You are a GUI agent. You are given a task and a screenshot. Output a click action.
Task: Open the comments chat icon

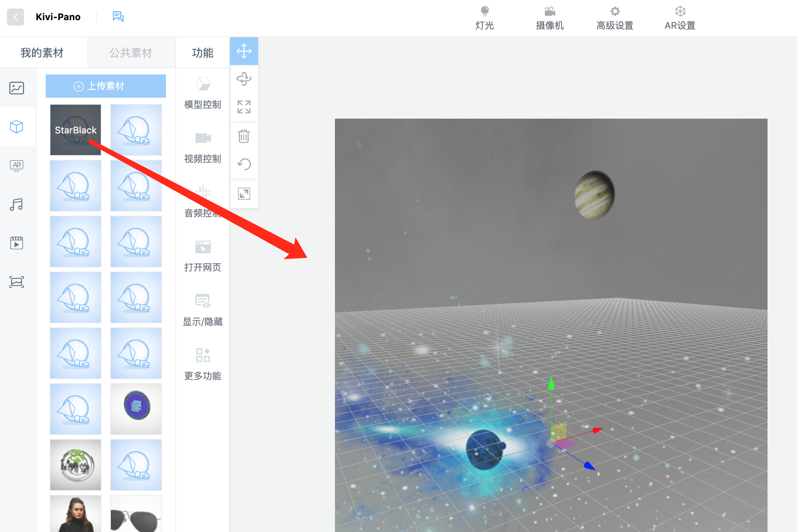point(118,17)
